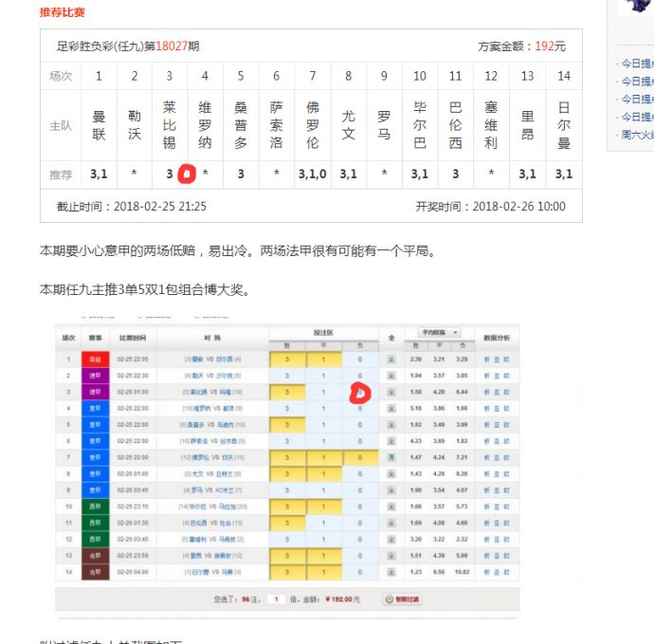Toggle the win 3 bet for match 2
The height and width of the screenshot is (644, 654).
point(287,376)
